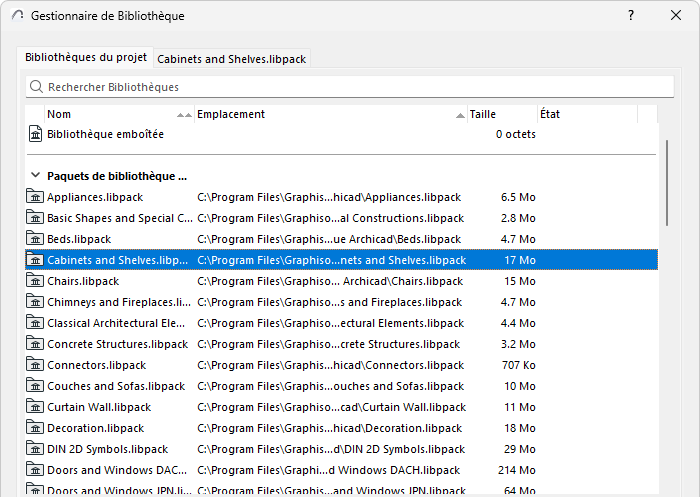Viewport: 700px width, 497px height.
Task: Click the État column header
Action: point(588,114)
